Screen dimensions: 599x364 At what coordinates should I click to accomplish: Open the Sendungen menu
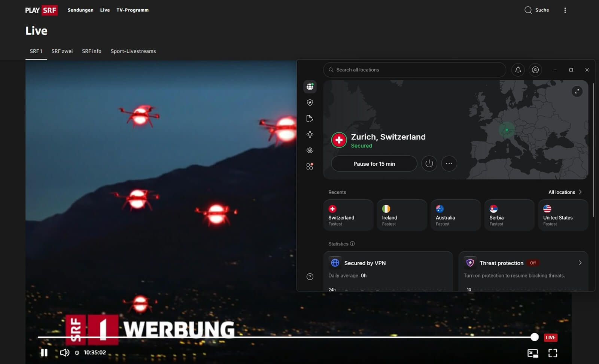[x=80, y=10]
